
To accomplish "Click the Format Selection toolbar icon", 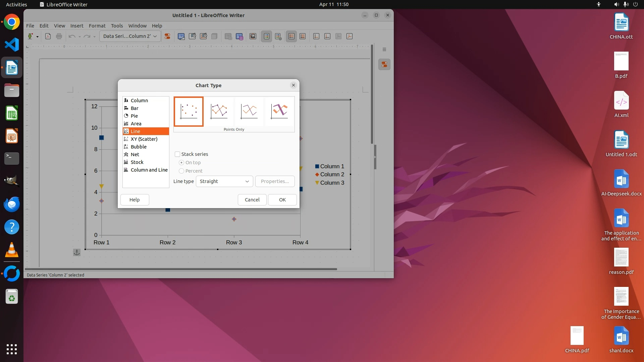I will (x=167, y=36).
